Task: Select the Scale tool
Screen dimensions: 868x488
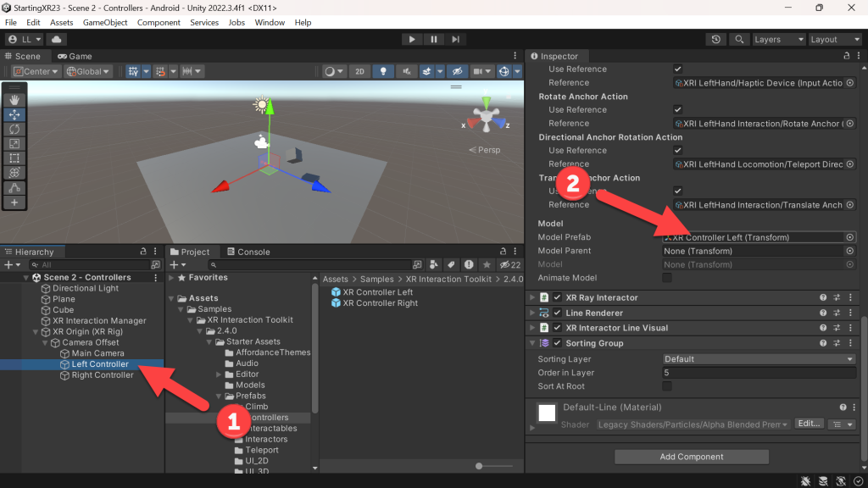Action: pos(14,144)
